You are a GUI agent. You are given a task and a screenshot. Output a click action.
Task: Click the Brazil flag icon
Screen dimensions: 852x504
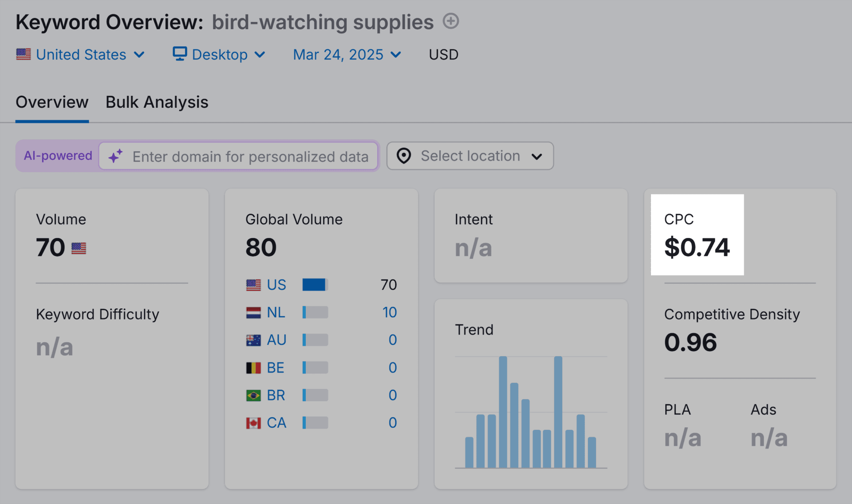click(253, 395)
